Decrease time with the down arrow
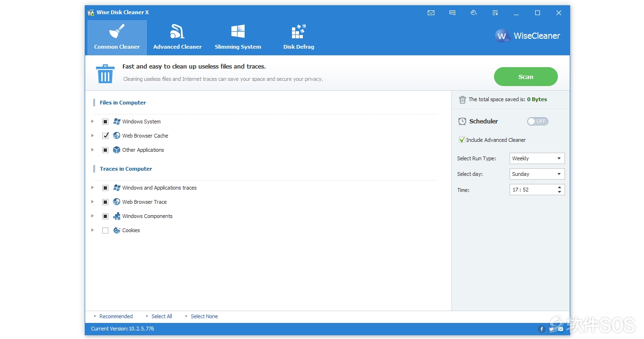This screenshot has height=339, width=644. tap(560, 192)
